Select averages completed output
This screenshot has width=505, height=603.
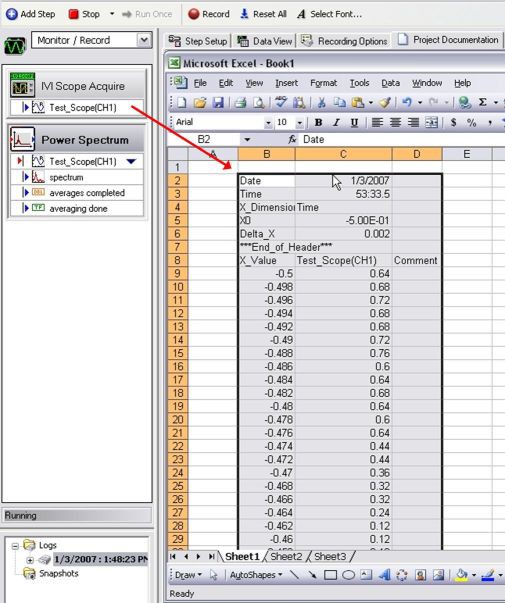(x=77, y=193)
